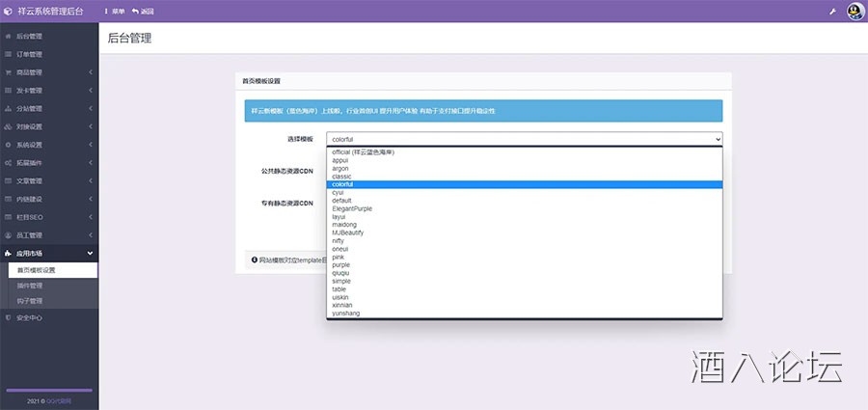The image size is (868, 410).
Task: Go to 订单管理 in the sidebar
Action: [29, 54]
